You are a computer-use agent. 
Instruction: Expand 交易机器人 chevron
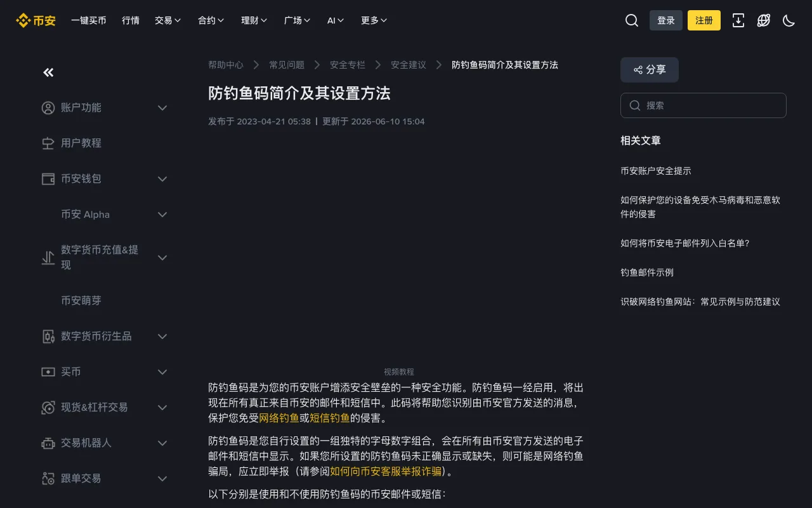pyautogui.click(x=162, y=443)
